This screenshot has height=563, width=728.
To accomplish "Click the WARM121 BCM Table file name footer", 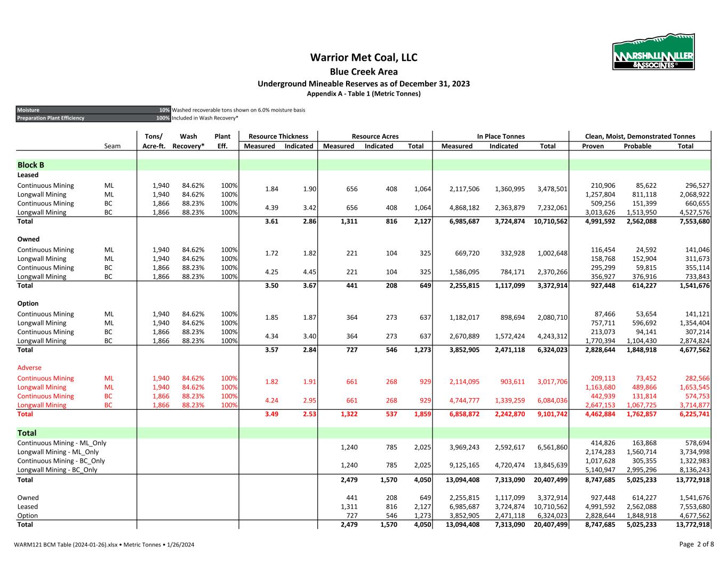I will pos(106,545).
